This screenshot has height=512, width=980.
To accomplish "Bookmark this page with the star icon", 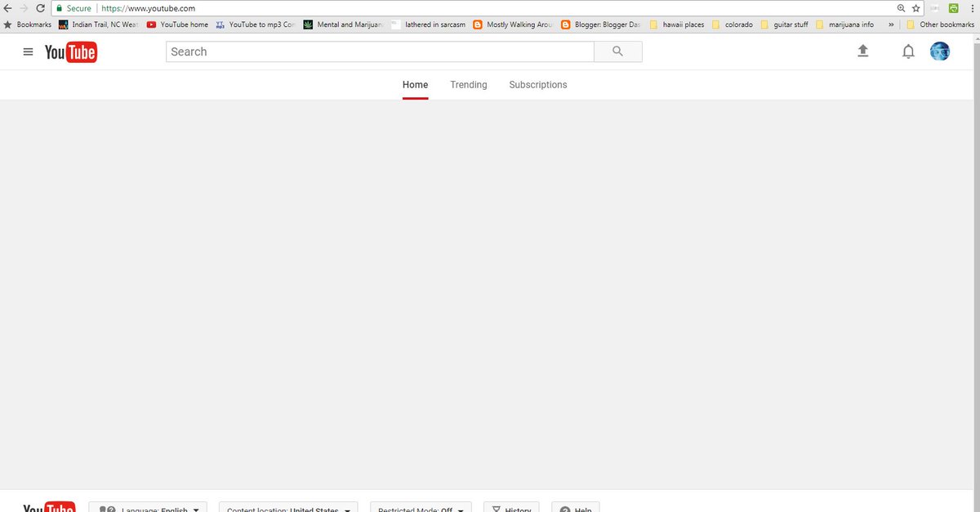I will pyautogui.click(x=915, y=8).
